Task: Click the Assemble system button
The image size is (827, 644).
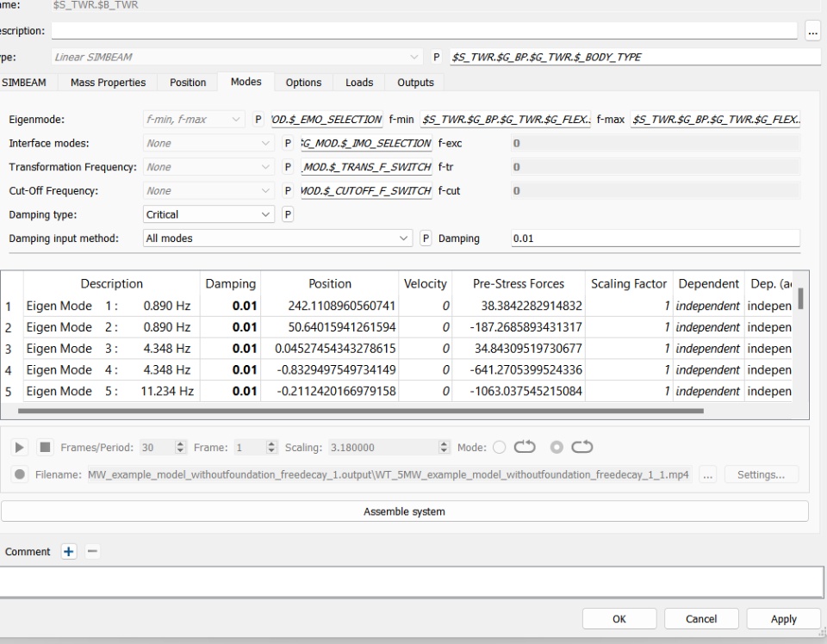Action: pos(405,511)
